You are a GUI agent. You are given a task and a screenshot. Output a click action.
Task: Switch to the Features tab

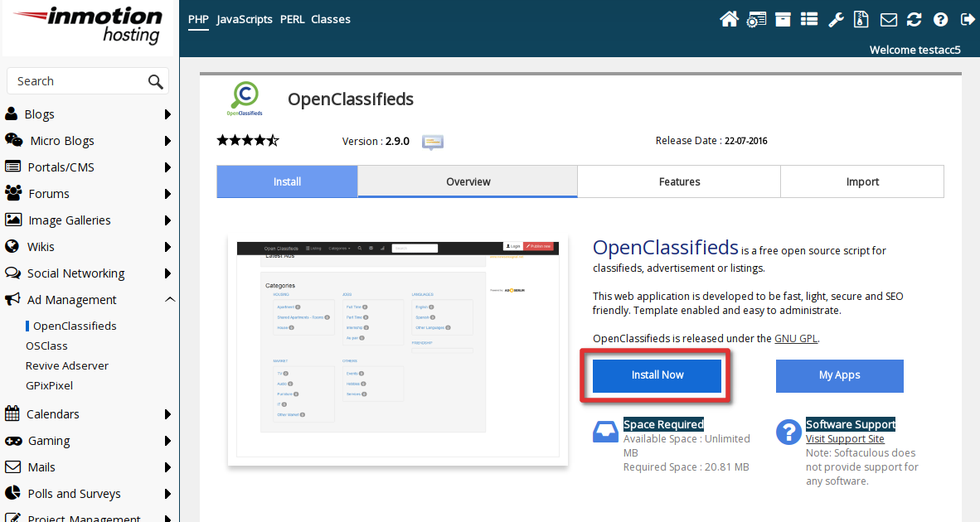[679, 181]
